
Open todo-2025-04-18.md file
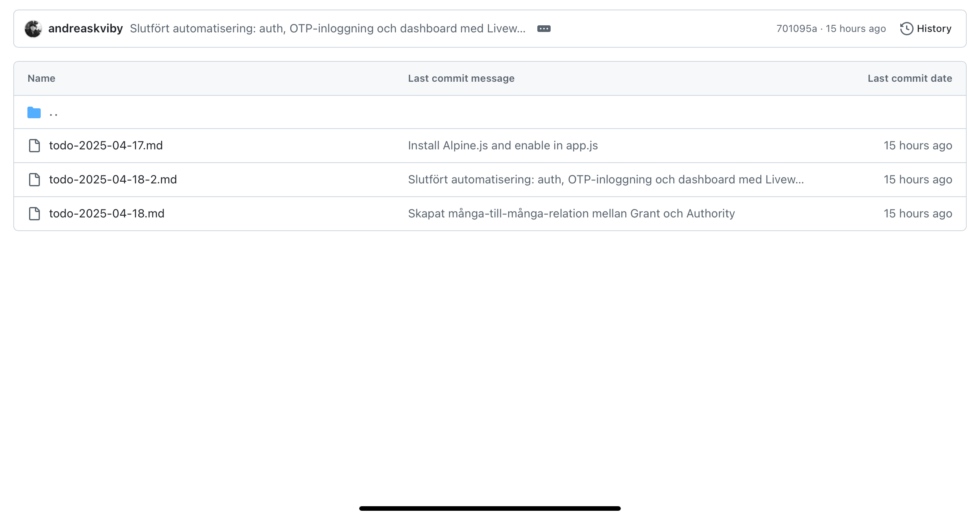click(x=107, y=214)
